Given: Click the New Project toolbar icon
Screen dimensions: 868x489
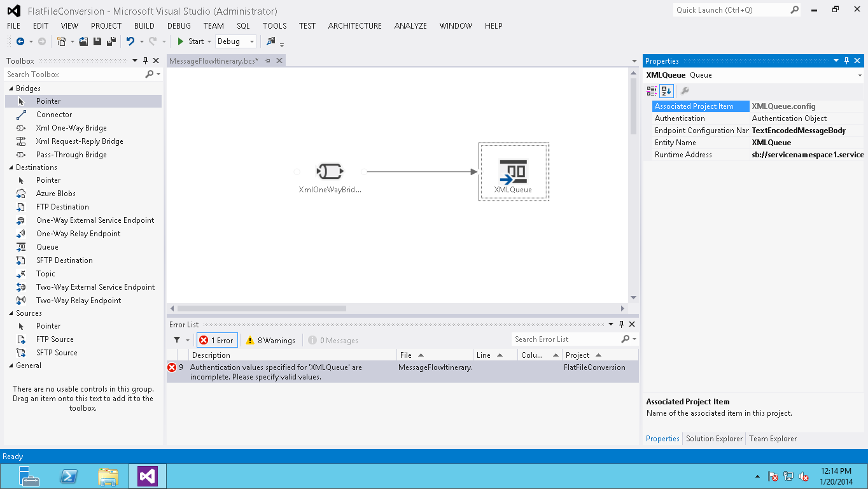Looking at the screenshot, I should [62, 41].
